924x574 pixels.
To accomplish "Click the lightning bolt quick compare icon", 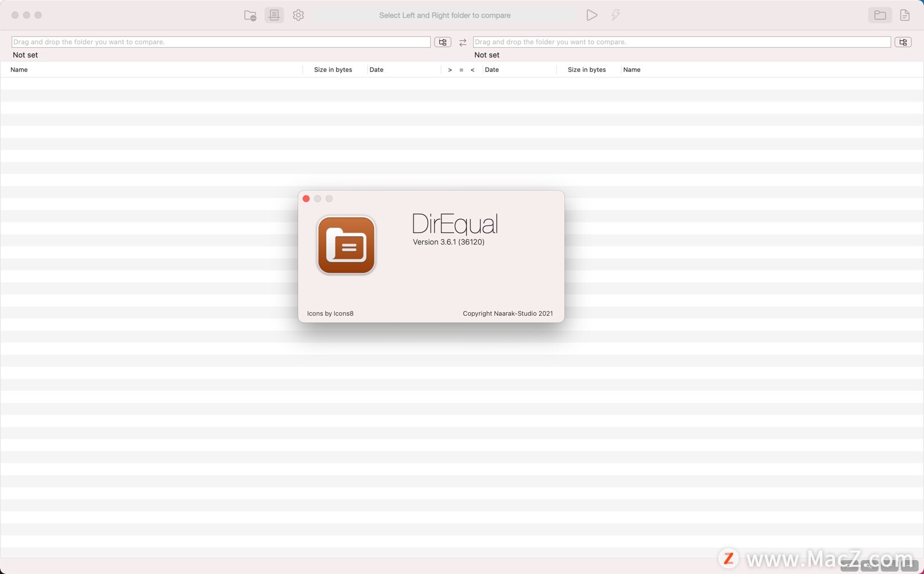I will 616,15.
